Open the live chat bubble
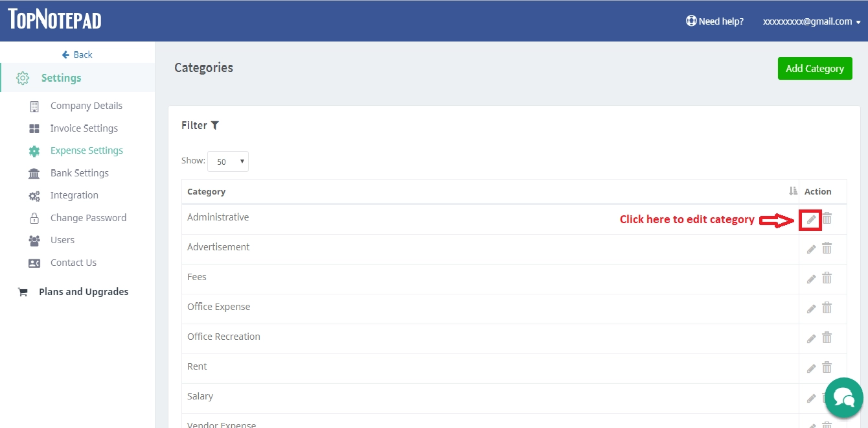Screen dimensions: 868x428 [843, 397]
